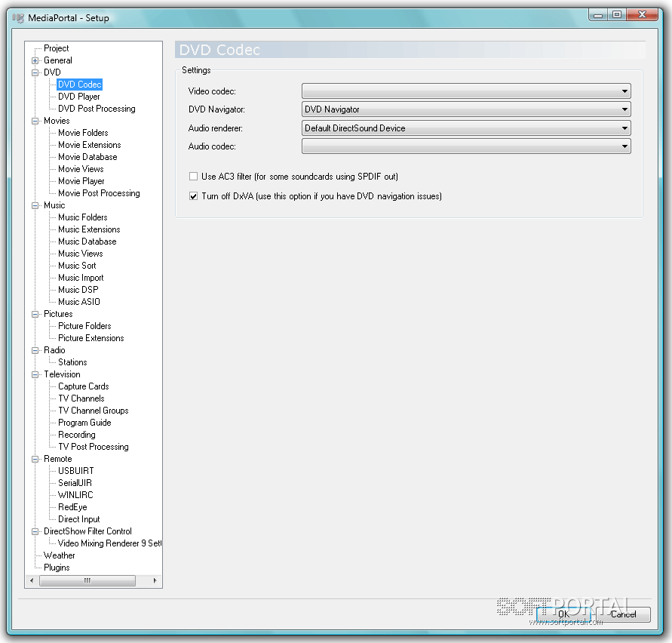Select Recording in the tree

(77, 435)
